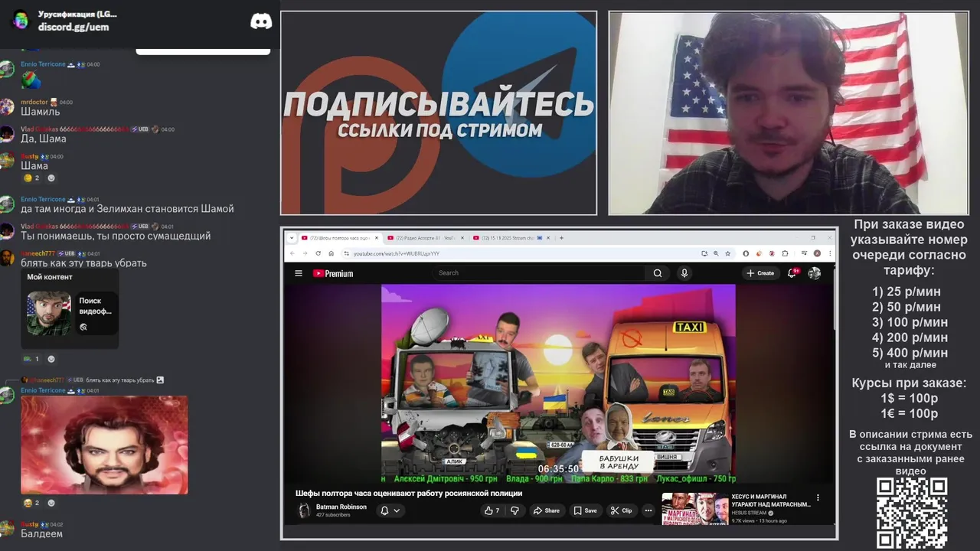Viewport: 980px width, 551px height.
Task: Click the message Ты понимаешь, ты просто сумащедщий
Action: (116, 236)
